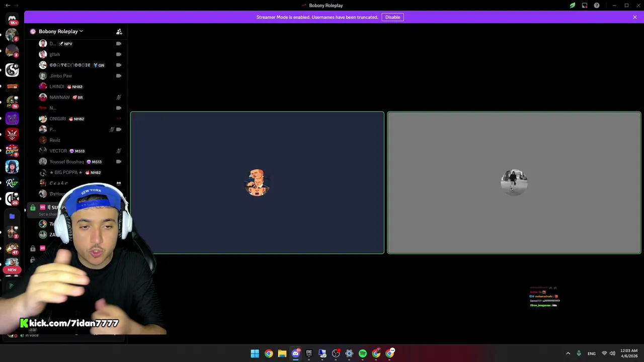Open the volume control in the tray
The image size is (644, 362).
tap(612, 353)
